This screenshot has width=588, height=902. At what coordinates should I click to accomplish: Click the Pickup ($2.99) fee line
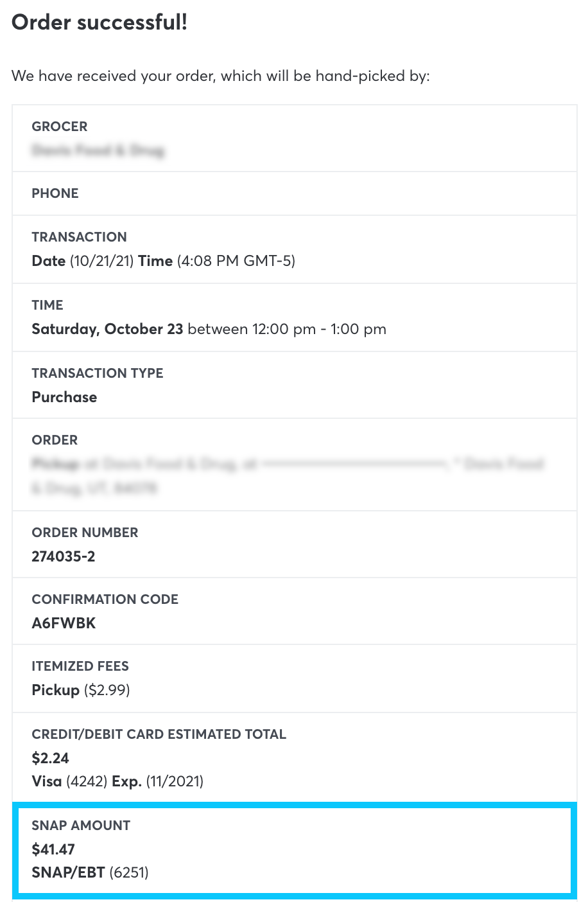click(81, 691)
